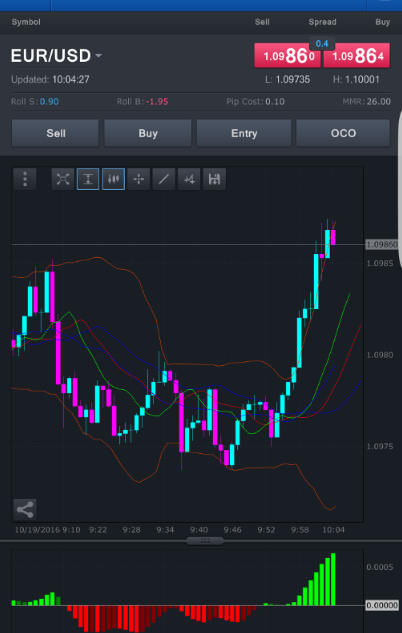Activate the crosshair cursor tool
Viewport: 402px width, 633px height.
pos(138,179)
